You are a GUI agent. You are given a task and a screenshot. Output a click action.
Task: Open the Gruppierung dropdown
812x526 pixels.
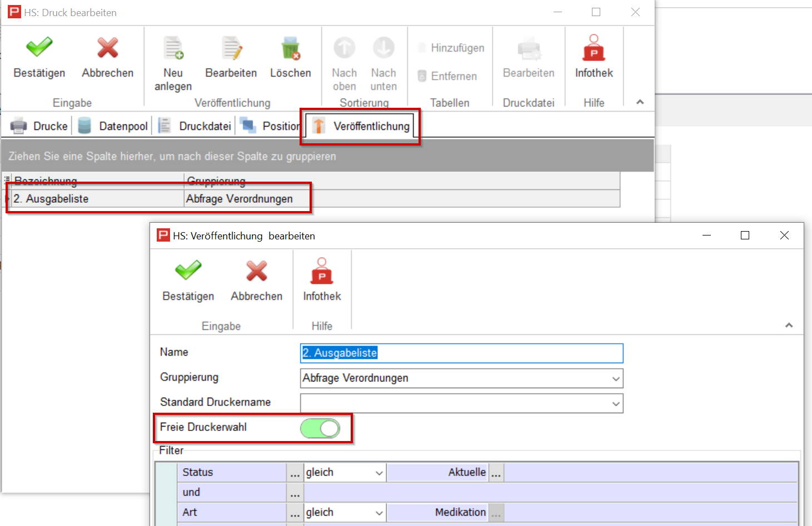tap(615, 379)
